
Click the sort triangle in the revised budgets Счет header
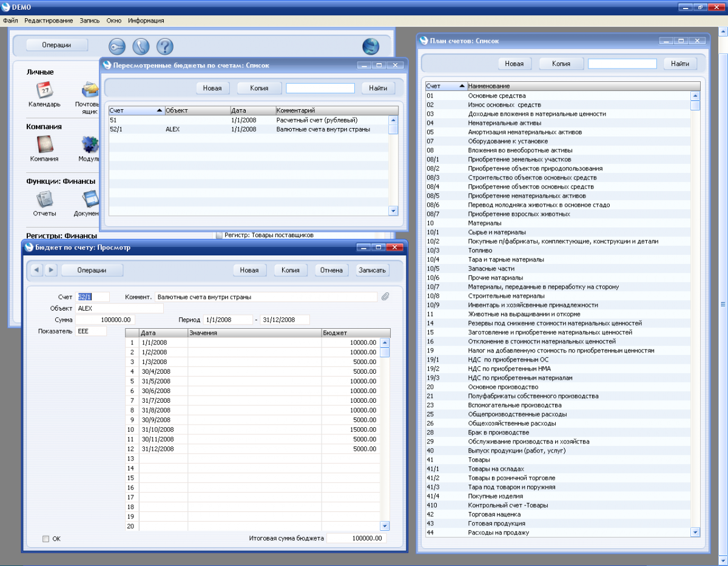click(160, 110)
